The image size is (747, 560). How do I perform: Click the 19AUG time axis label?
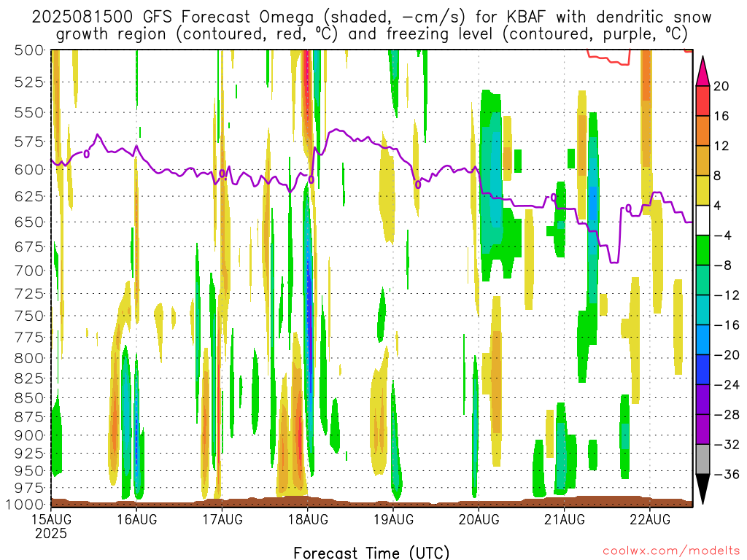click(393, 519)
